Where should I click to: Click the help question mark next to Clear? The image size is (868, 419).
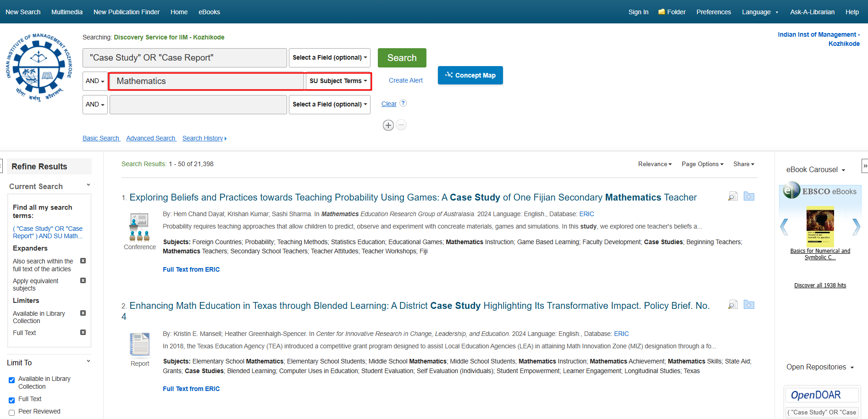point(403,103)
